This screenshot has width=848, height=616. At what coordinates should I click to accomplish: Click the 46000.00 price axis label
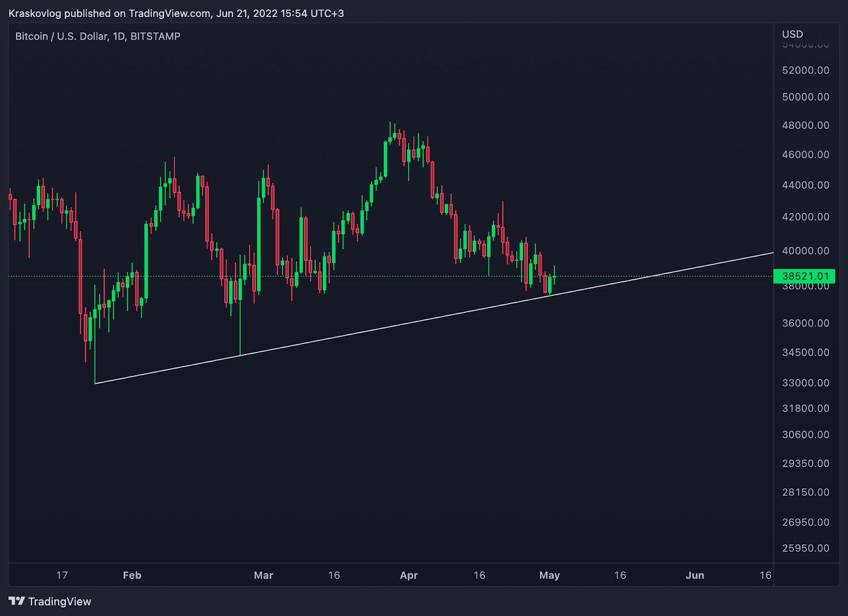[806, 154]
